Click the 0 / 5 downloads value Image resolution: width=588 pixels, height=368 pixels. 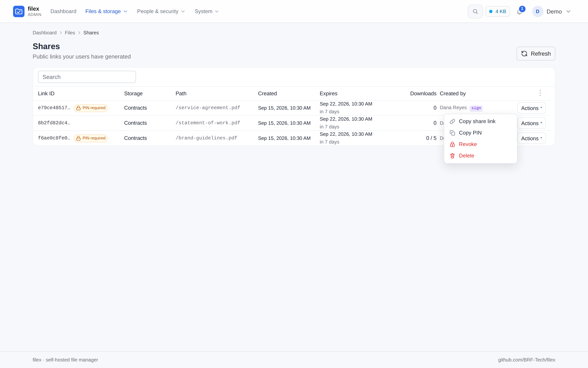coord(431,138)
